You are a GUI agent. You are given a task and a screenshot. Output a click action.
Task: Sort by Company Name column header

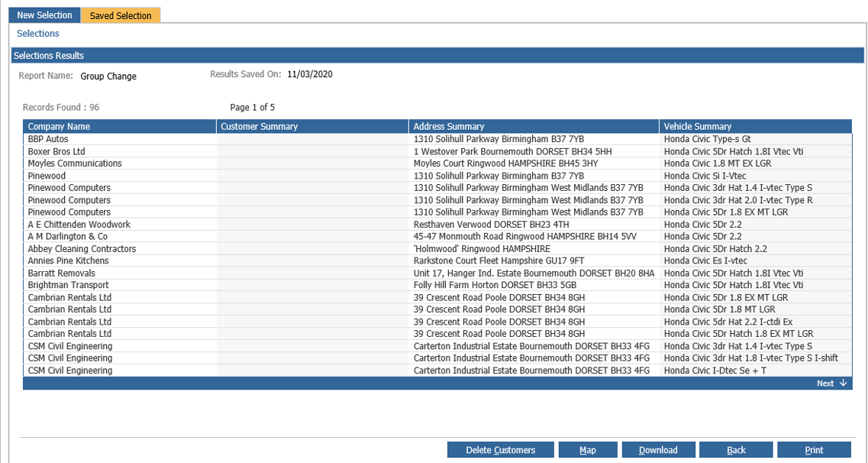click(120, 126)
